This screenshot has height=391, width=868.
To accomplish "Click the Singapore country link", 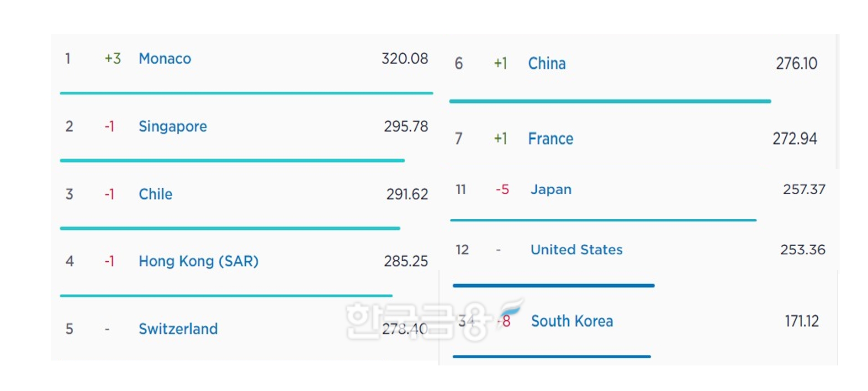I will [173, 127].
